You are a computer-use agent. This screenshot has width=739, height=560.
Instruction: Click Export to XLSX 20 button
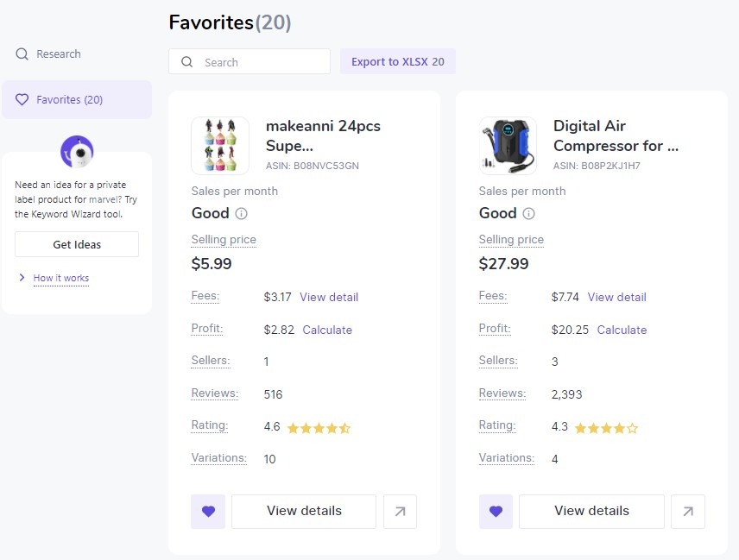[398, 62]
